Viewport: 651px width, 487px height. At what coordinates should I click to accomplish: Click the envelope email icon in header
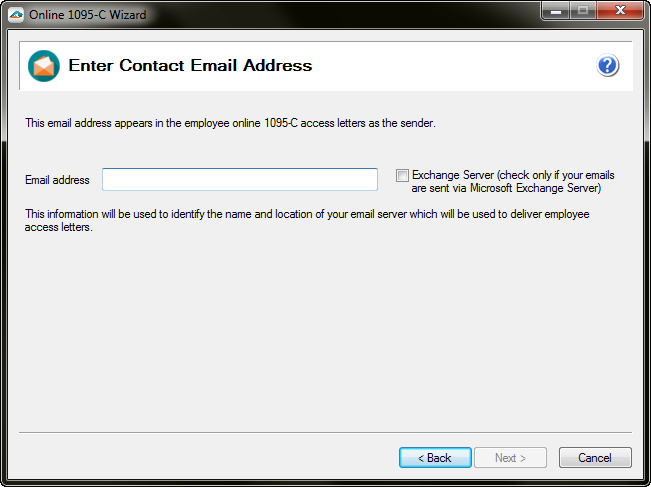(44, 66)
